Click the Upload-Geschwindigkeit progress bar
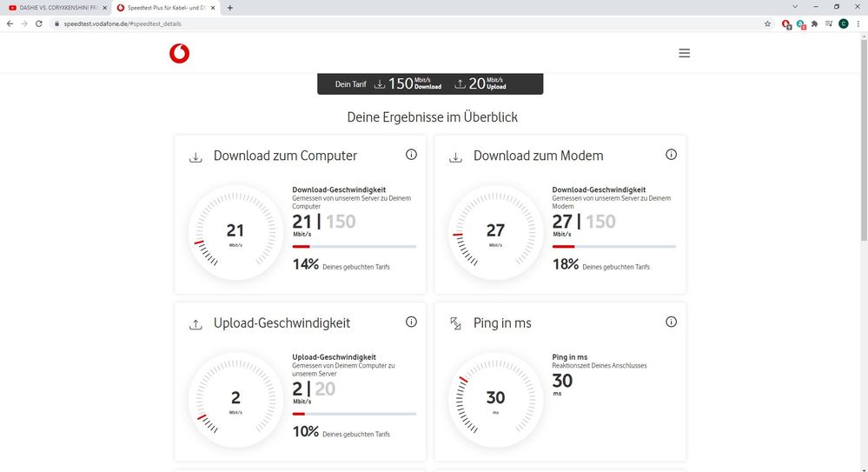This screenshot has height=472, width=868. click(x=354, y=414)
